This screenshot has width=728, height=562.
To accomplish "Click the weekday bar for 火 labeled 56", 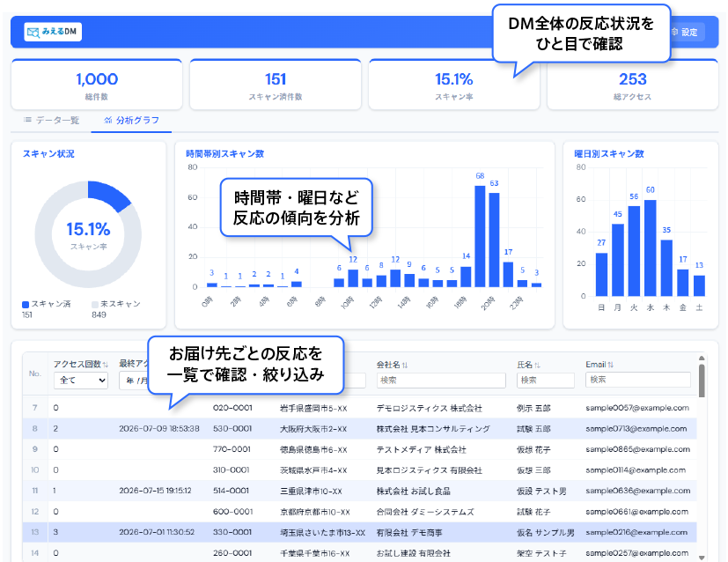I will [x=634, y=251].
